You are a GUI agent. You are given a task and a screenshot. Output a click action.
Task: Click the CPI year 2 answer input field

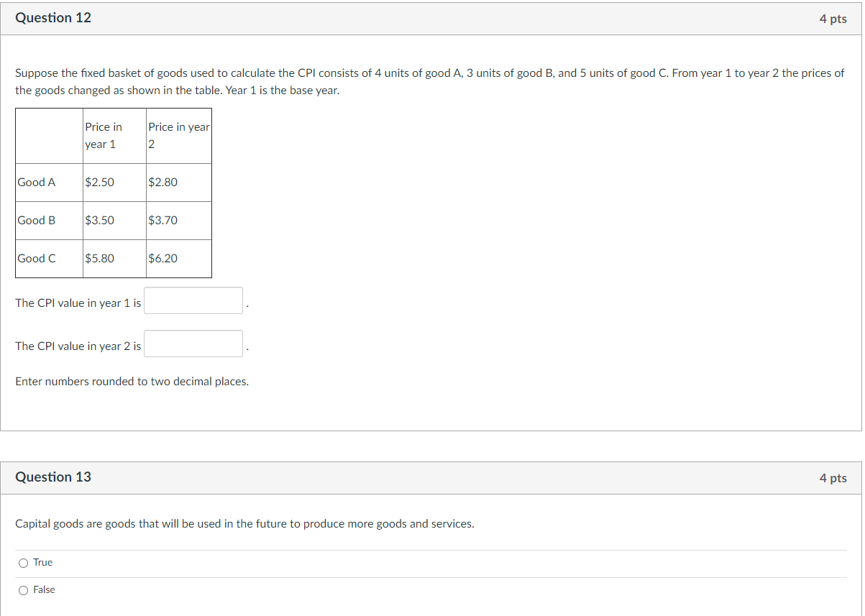click(x=193, y=344)
